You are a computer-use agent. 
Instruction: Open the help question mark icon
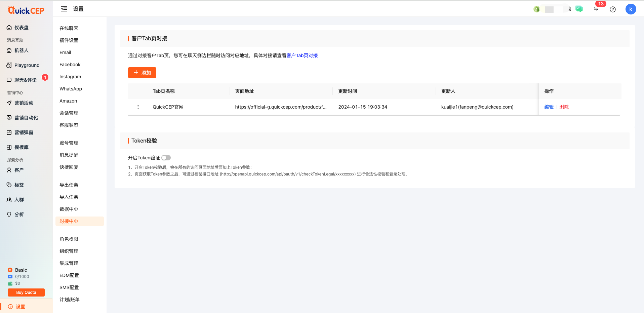click(x=613, y=9)
